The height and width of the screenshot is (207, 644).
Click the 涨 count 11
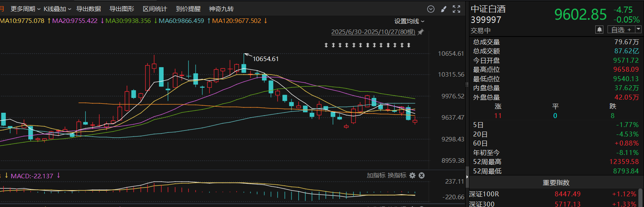[498, 116]
